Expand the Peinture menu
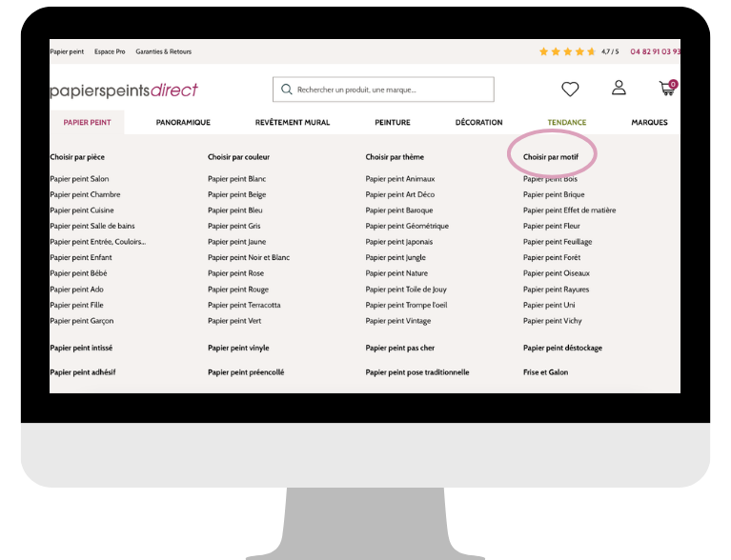The image size is (731, 560). [393, 123]
